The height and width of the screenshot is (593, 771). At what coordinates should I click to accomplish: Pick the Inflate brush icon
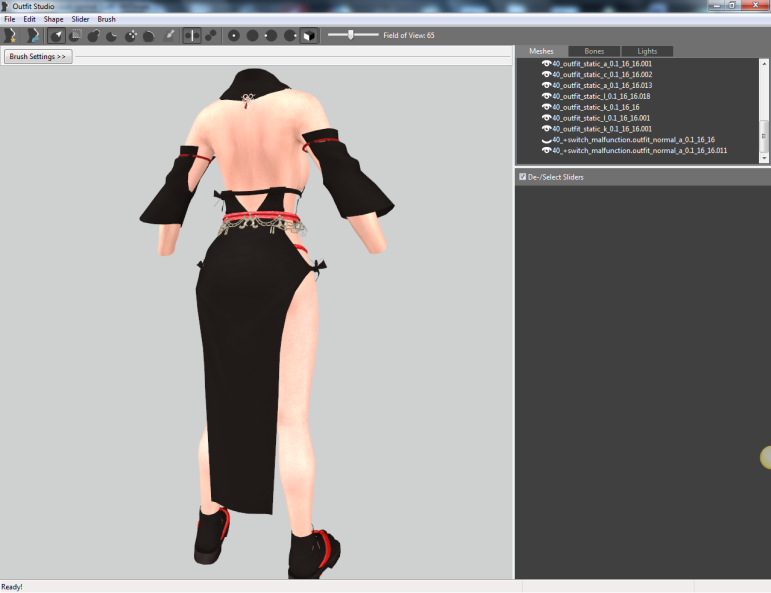pos(93,35)
